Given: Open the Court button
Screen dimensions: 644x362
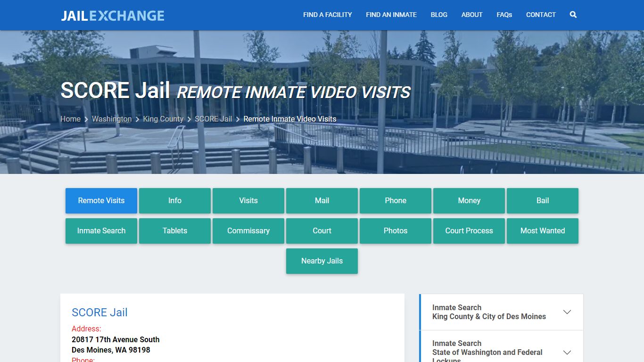Looking at the screenshot, I should pyautogui.click(x=322, y=231).
